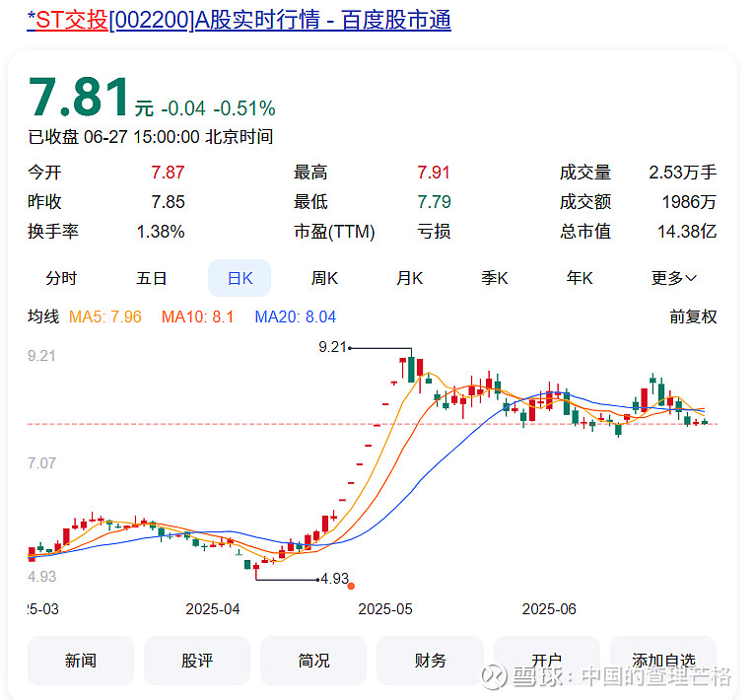Image resolution: width=754 pixels, height=700 pixels.
Task: Select the 季K chart tab
Action: pyautogui.click(x=495, y=278)
